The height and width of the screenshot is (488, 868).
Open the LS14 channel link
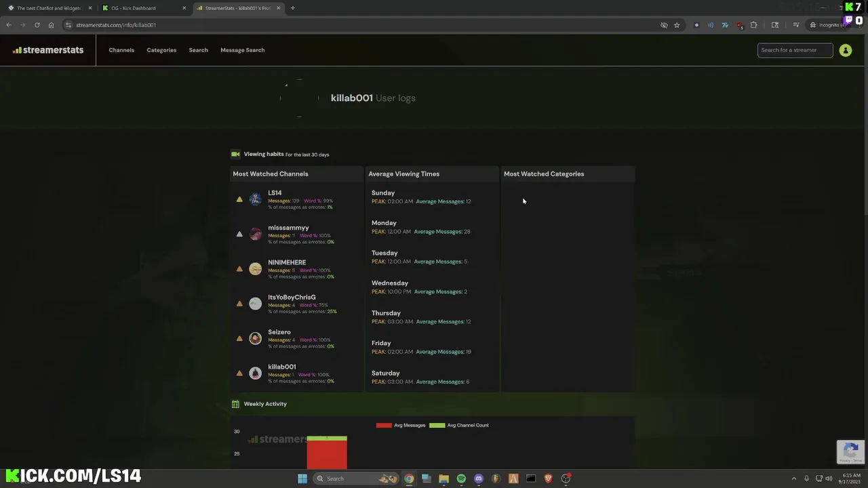click(x=275, y=193)
